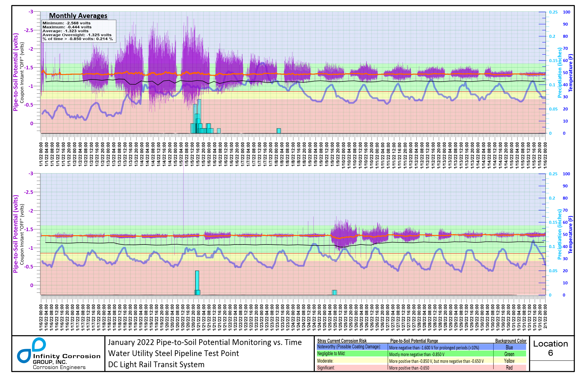Click the Water Utility Steel Pipeline Test Point text
The image size is (588, 381).
[173, 353]
